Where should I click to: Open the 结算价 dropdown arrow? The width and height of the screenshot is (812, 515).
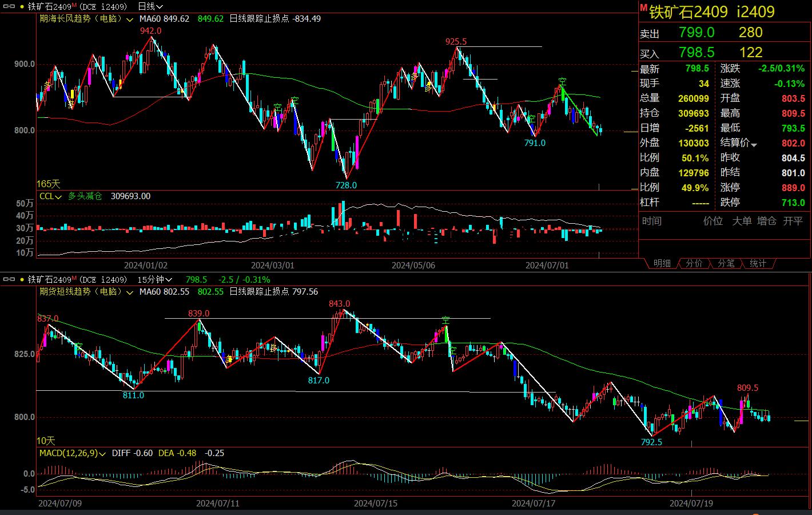[754, 145]
